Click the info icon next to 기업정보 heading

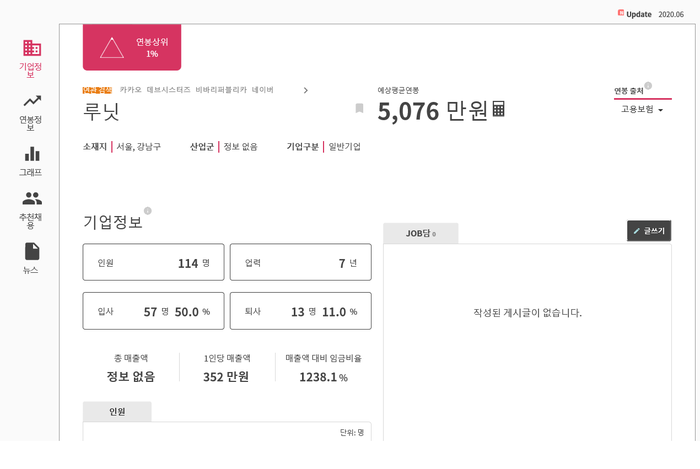click(x=148, y=211)
